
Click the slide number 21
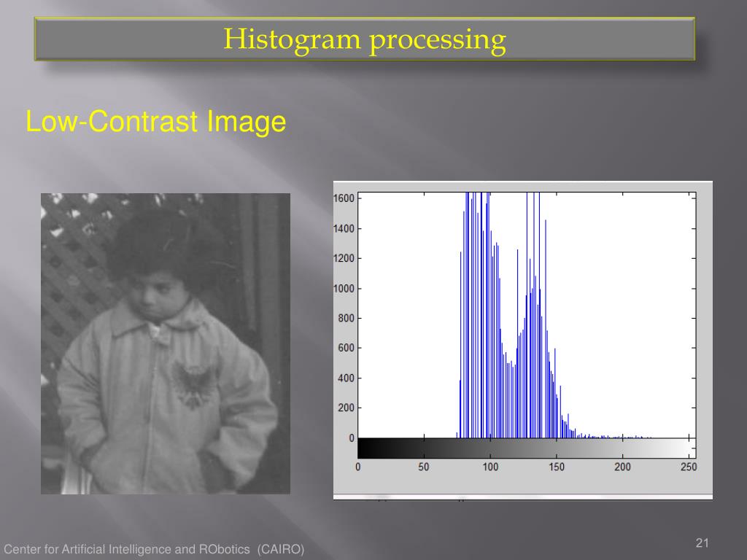coord(703,542)
